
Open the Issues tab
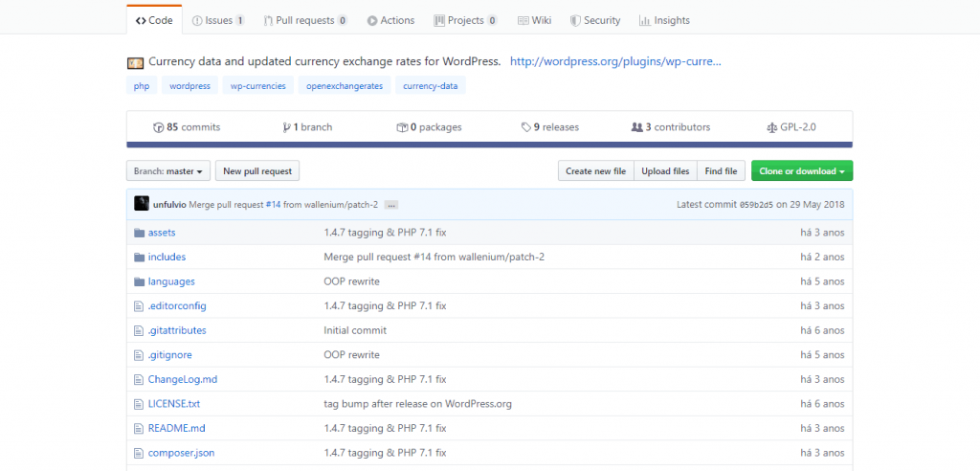(x=218, y=20)
